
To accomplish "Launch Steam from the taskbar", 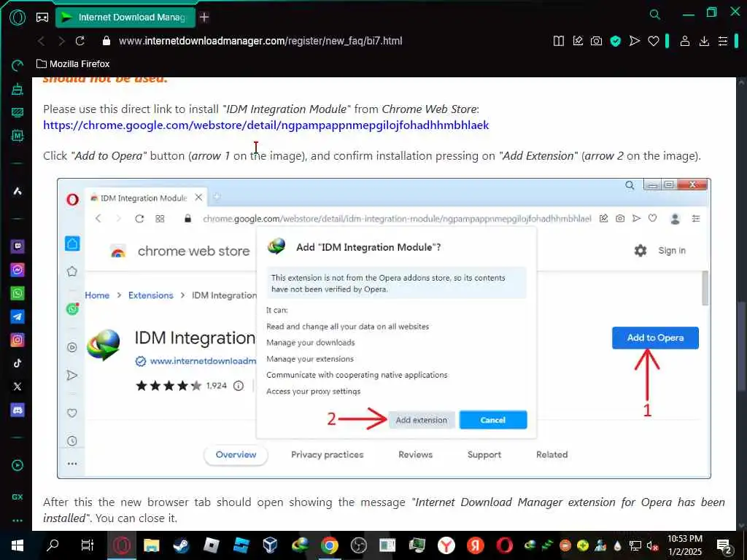I will (x=181, y=545).
